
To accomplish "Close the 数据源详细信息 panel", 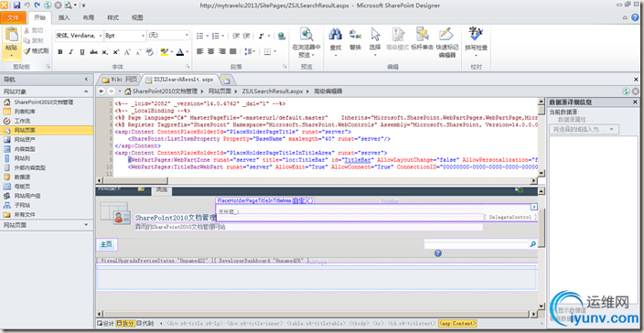I will coord(636,102).
